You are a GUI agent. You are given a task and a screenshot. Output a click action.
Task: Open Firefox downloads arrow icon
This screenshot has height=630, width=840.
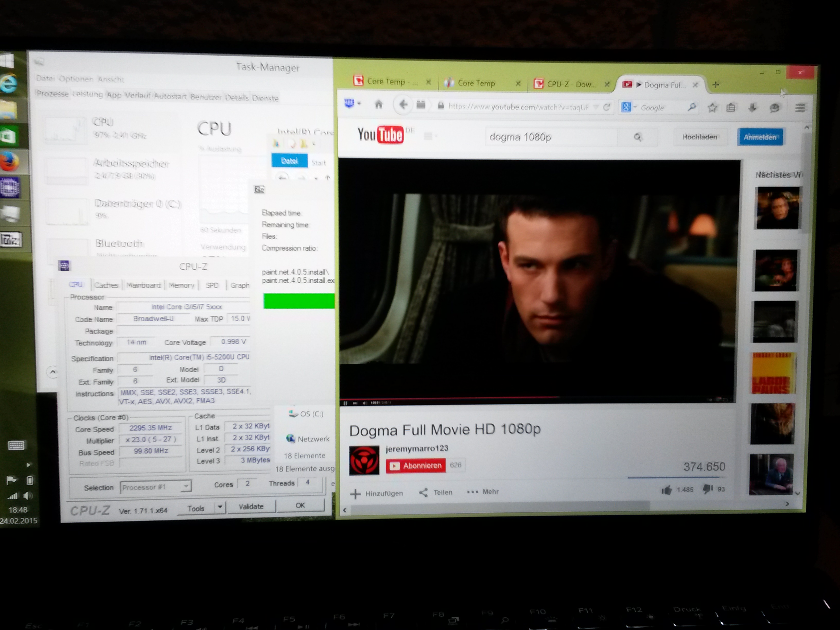pyautogui.click(x=752, y=108)
